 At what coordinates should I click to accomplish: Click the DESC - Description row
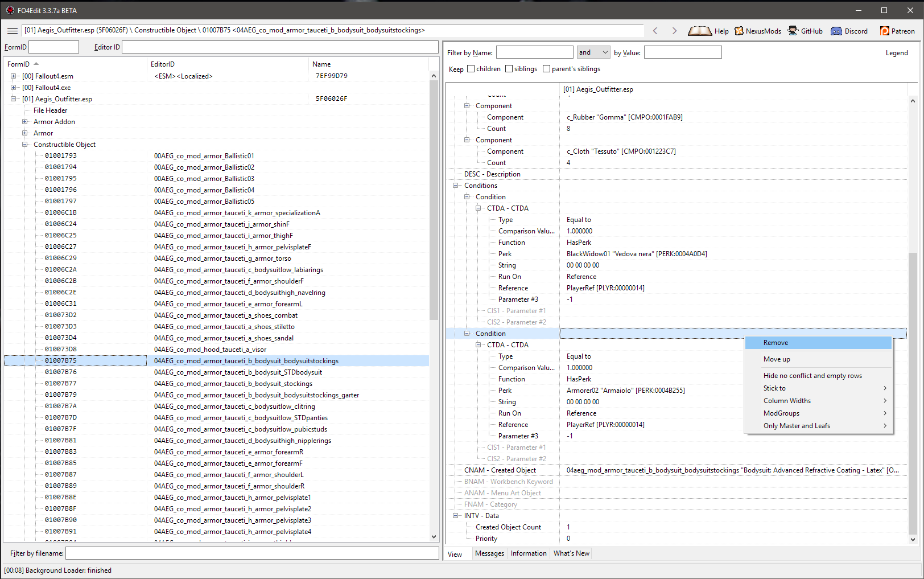[676, 174]
